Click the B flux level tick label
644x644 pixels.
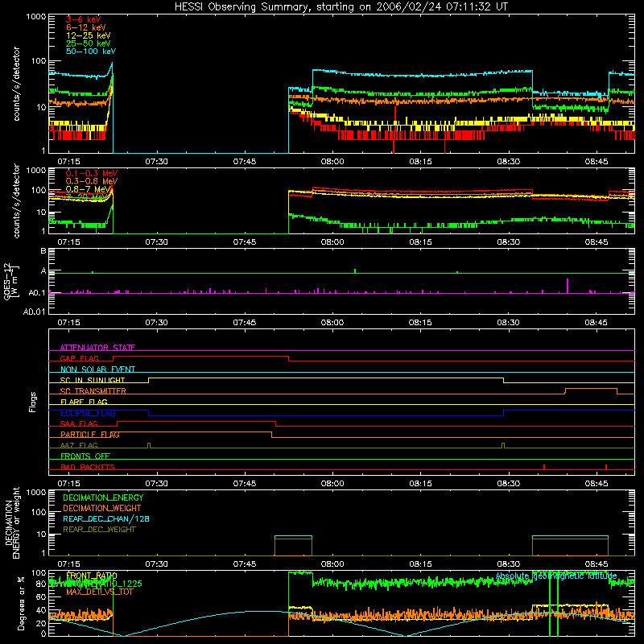coord(43,251)
